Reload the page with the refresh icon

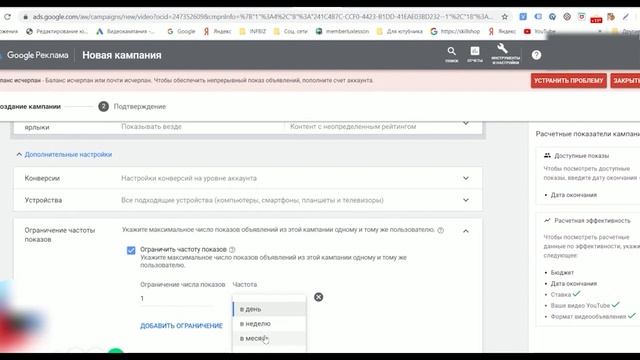pos(7,17)
